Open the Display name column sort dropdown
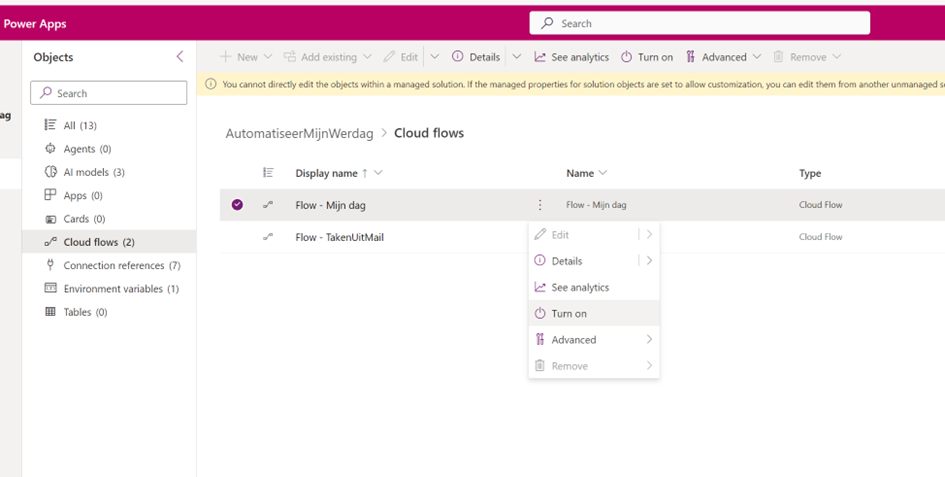Viewport: 945px width, 477px height. click(378, 173)
